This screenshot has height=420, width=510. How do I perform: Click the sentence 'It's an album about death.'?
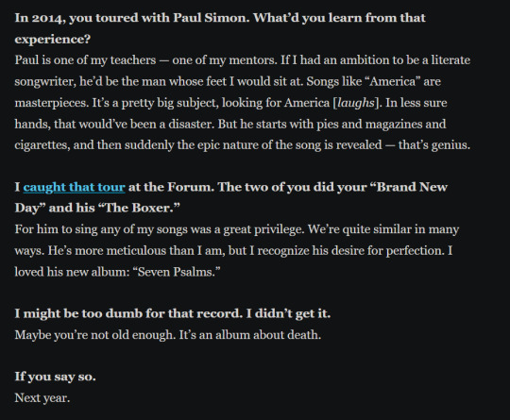[x=250, y=335]
